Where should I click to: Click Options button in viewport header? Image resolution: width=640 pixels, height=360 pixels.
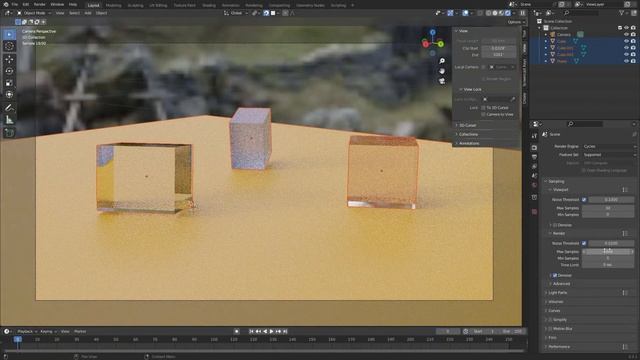516,22
